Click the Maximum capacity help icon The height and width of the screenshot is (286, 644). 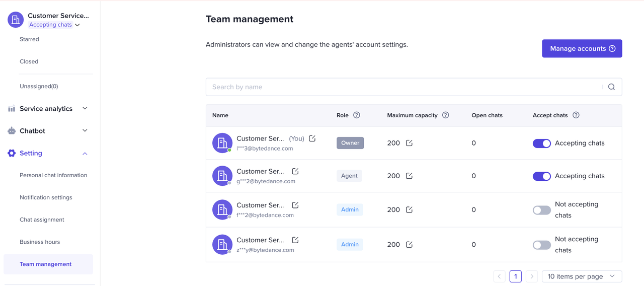click(445, 115)
